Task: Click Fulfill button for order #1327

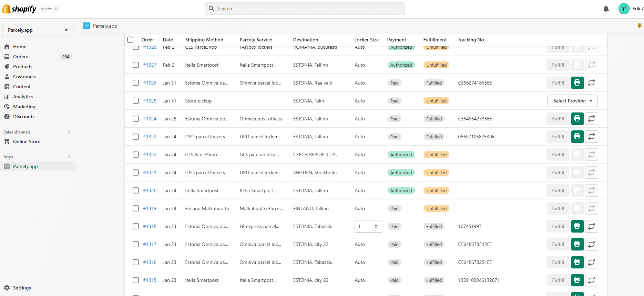Action: 558,65
